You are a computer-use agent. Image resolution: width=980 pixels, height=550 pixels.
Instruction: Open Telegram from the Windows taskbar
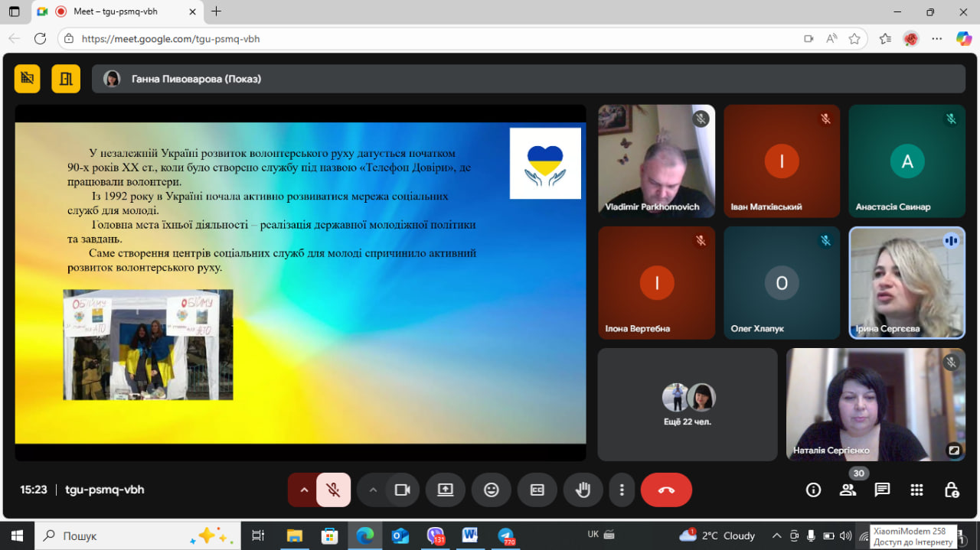[x=505, y=535]
